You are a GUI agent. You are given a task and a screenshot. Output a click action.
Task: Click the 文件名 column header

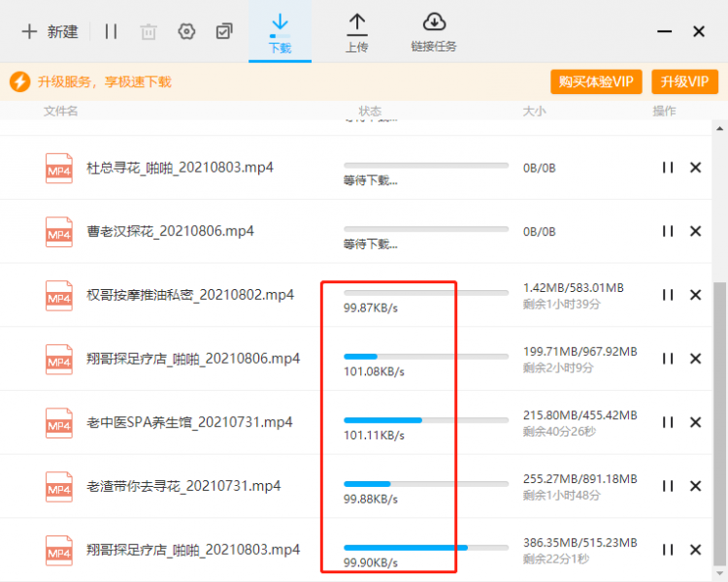coord(60,112)
